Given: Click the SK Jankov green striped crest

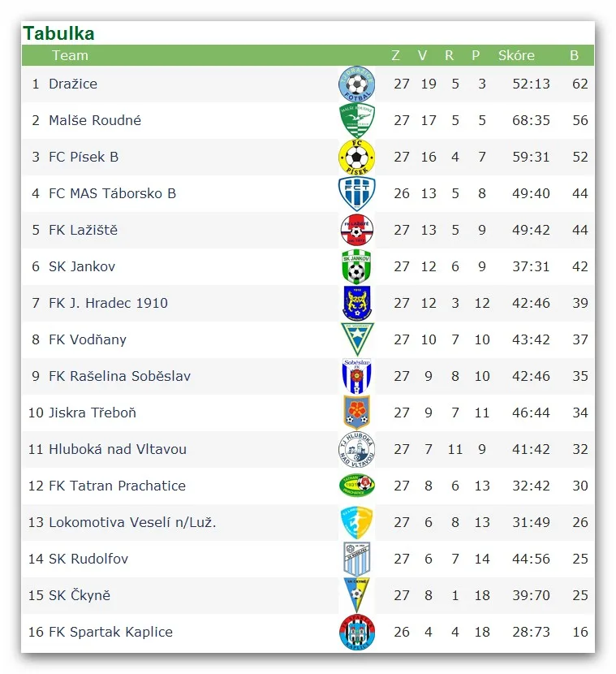Looking at the screenshot, I should [x=356, y=267].
